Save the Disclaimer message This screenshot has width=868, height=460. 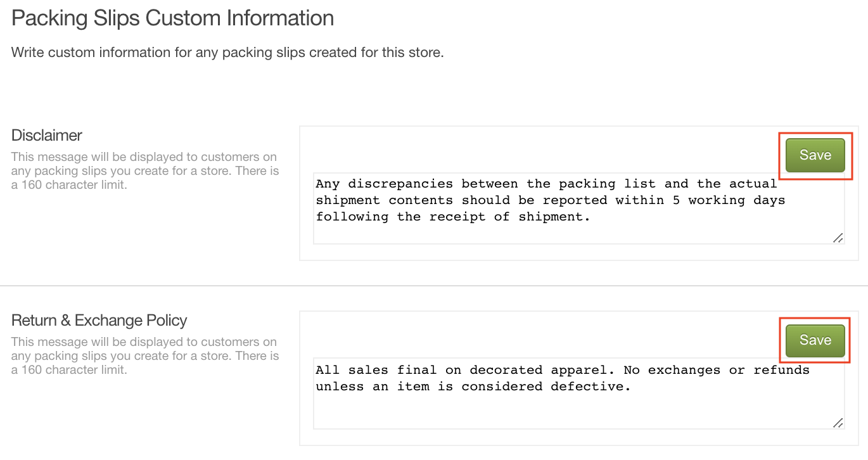click(815, 155)
